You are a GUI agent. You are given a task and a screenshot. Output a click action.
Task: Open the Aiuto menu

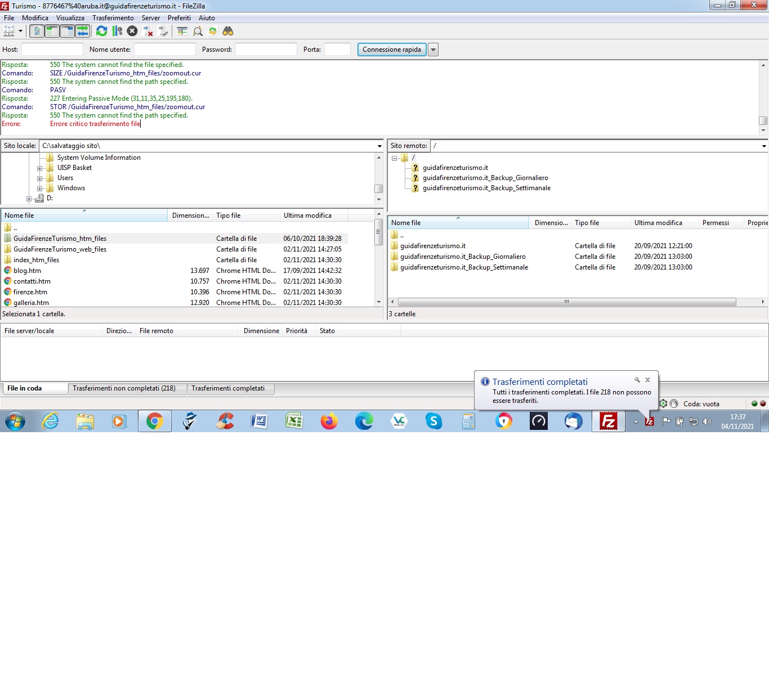(207, 18)
